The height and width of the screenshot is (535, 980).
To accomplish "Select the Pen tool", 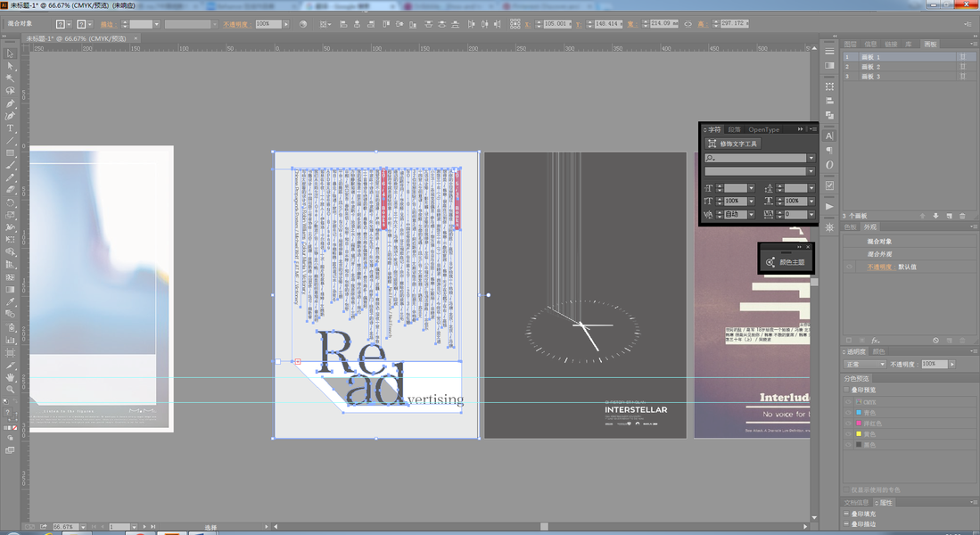I will (10, 103).
